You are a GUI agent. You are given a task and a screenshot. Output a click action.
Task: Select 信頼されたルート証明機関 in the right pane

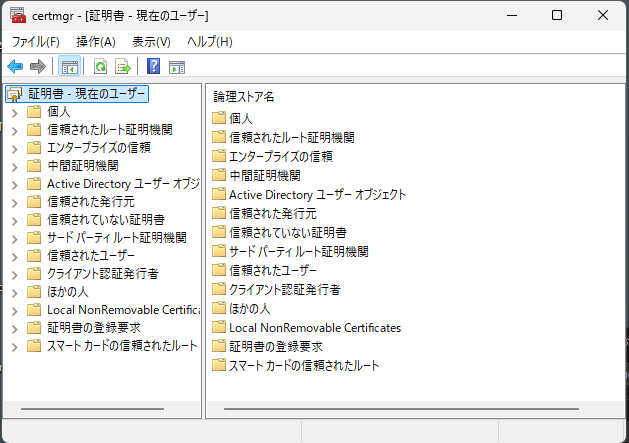pyautogui.click(x=292, y=137)
